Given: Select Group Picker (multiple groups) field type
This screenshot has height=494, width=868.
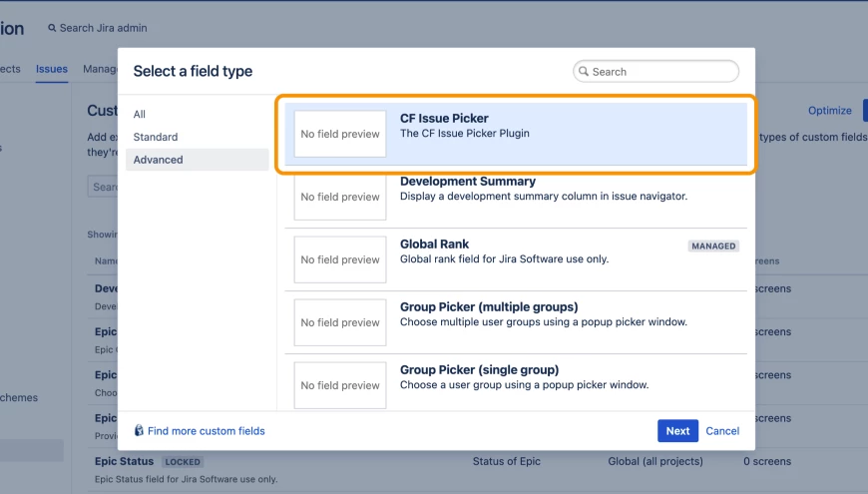Looking at the screenshot, I should pyautogui.click(x=516, y=322).
